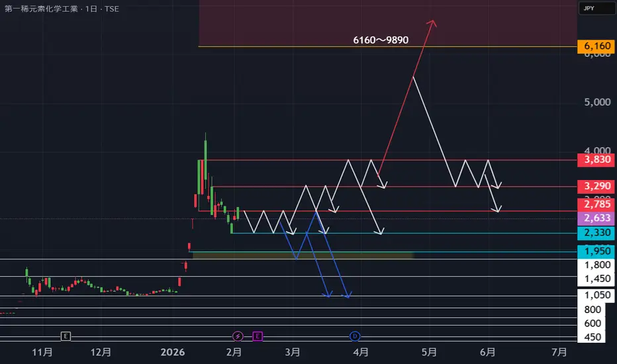Click the 7月 time axis label

(559, 352)
